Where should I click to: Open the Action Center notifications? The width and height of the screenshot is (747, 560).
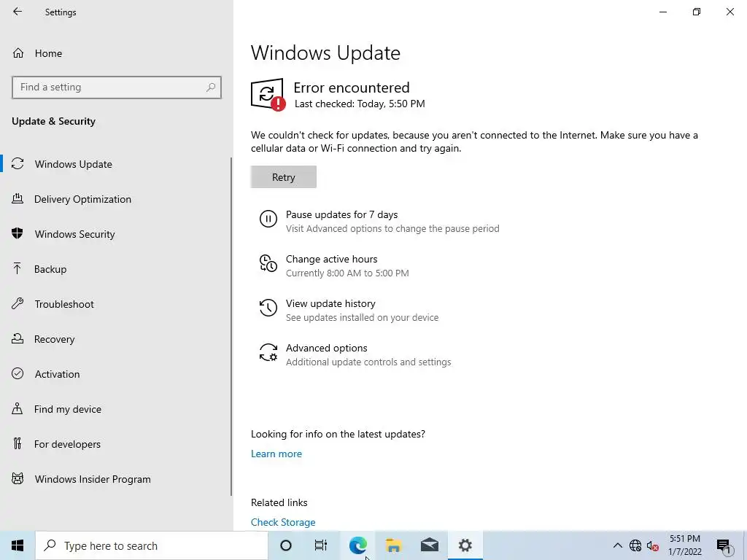coord(724,545)
